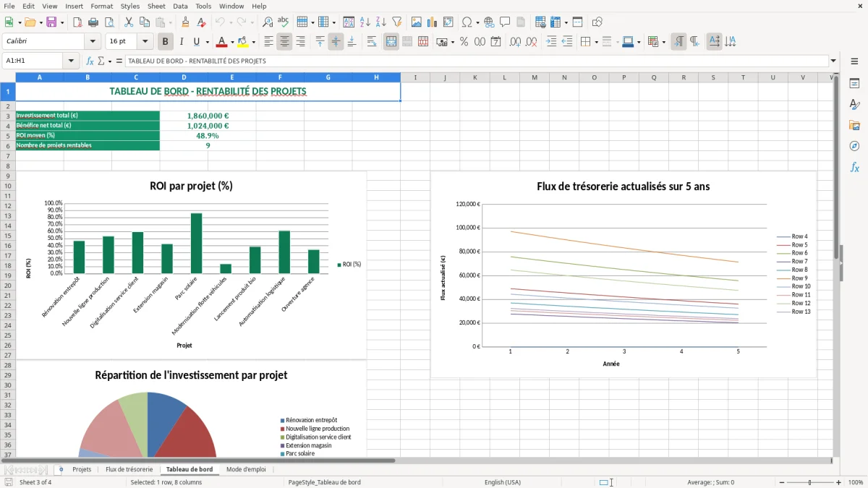Open the Name Box dropdown arrow

(x=71, y=61)
